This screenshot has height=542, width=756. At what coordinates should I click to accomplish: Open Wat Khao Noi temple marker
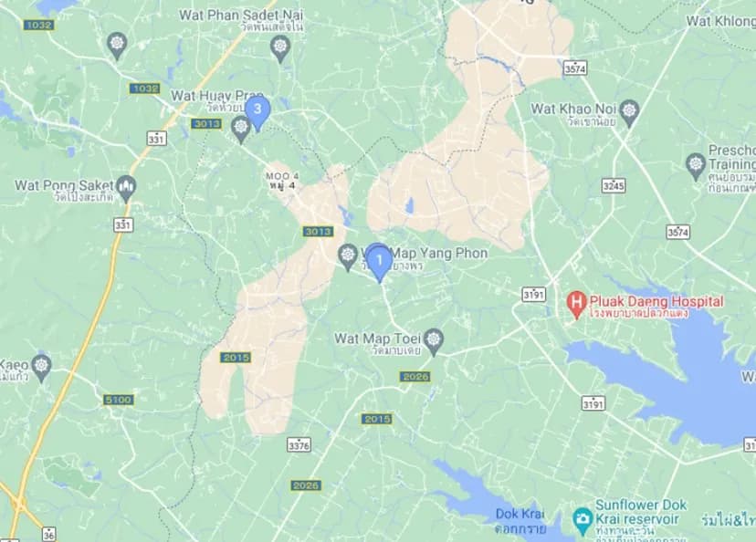629,113
